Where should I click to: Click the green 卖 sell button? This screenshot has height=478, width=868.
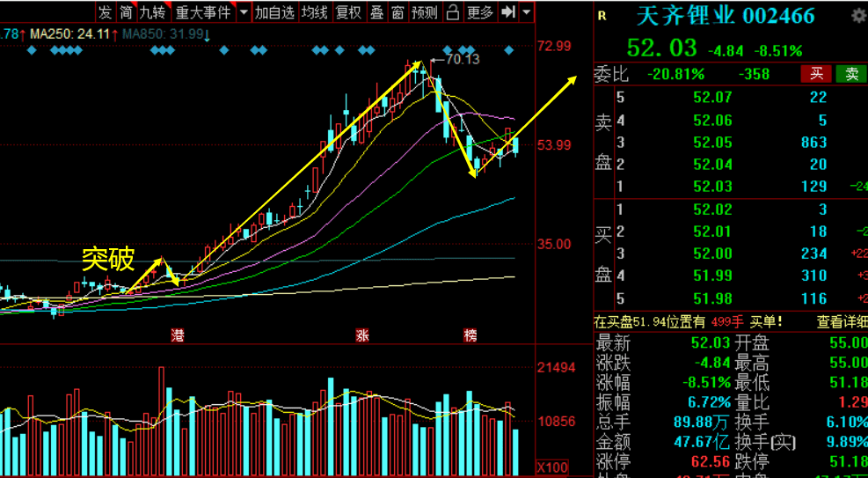(851, 73)
